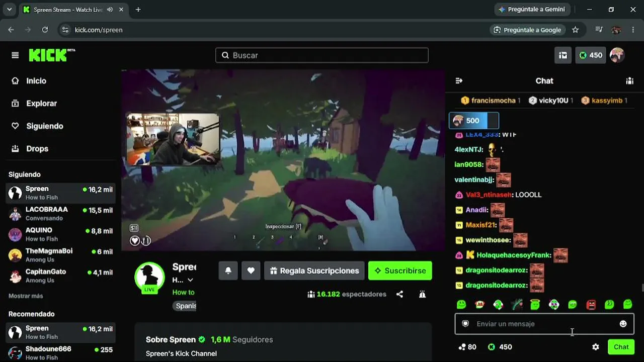The image size is (644, 362).
Task: Click the Enviar un mensaje input
Action: [544, 324]
